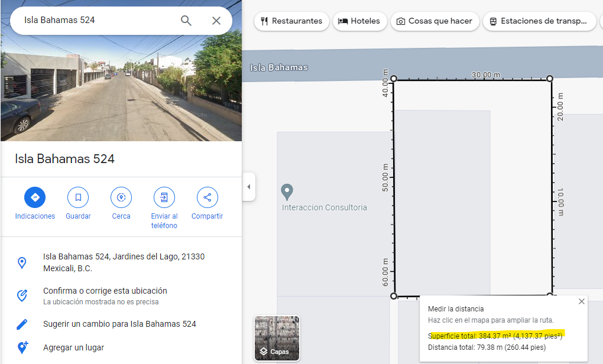Collapse the side panel arrow
Screen dimensions: 603x364
pos(249,187)
